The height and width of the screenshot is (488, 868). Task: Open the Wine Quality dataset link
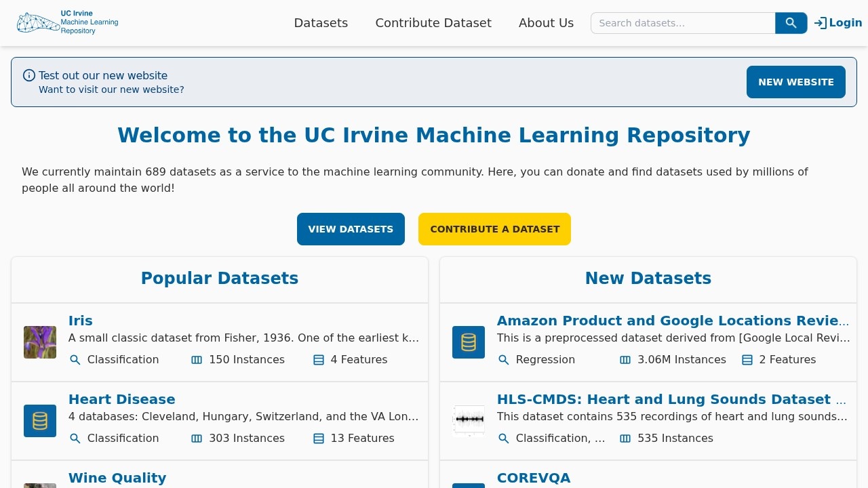point(117,478)
